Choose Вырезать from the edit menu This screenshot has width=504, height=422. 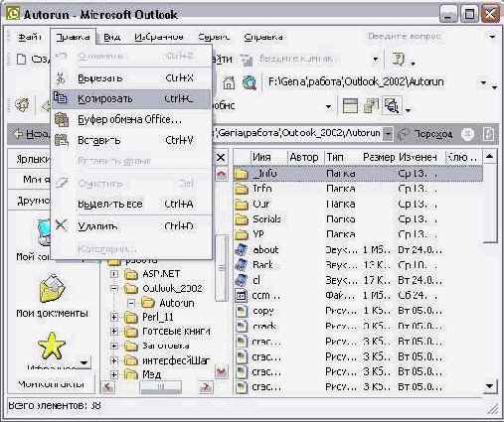131,78
